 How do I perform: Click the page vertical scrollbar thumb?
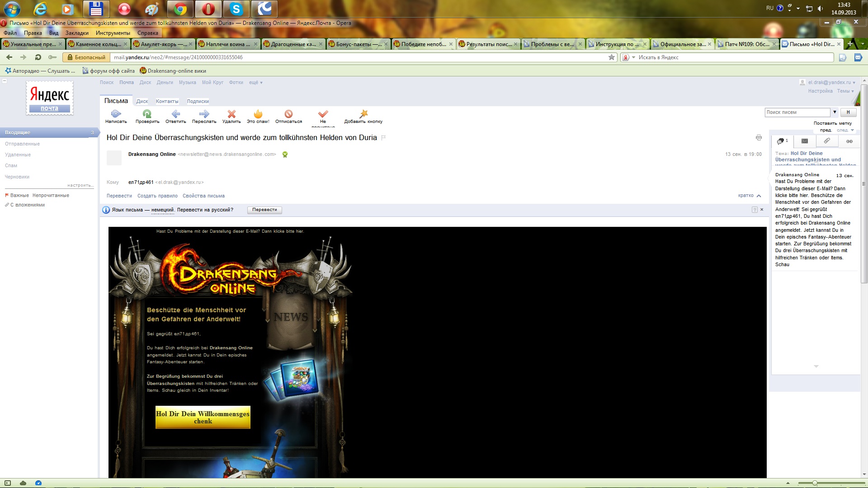864,183
